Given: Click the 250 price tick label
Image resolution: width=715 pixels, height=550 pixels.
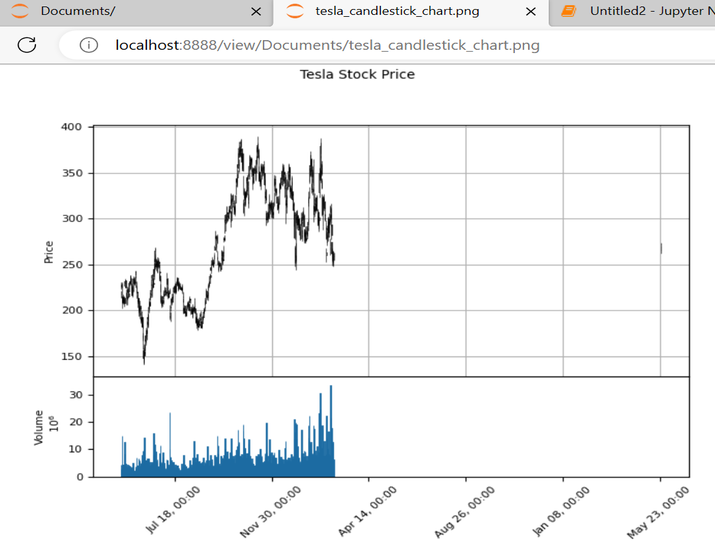Looking at the screenshot, I should [x=72, y=265].
